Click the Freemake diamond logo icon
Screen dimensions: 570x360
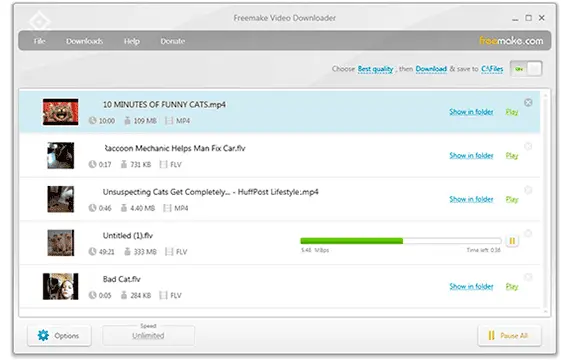point(39,22)
